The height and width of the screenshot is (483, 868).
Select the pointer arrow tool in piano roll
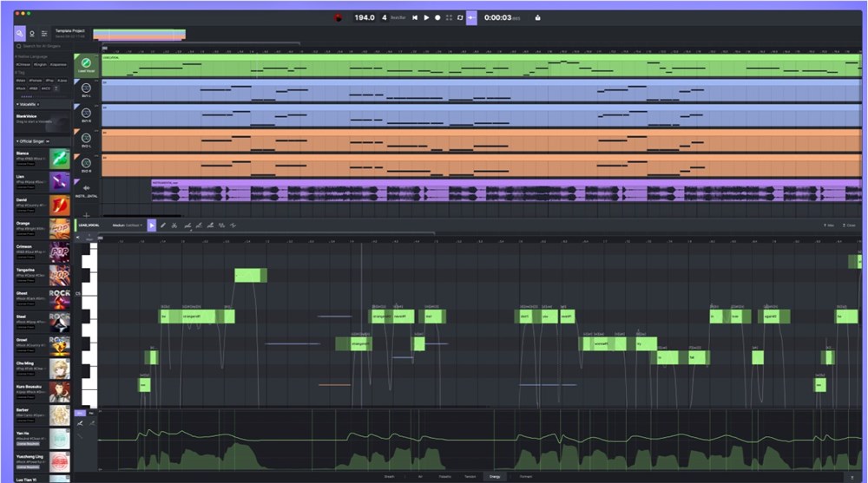[152, 225]
